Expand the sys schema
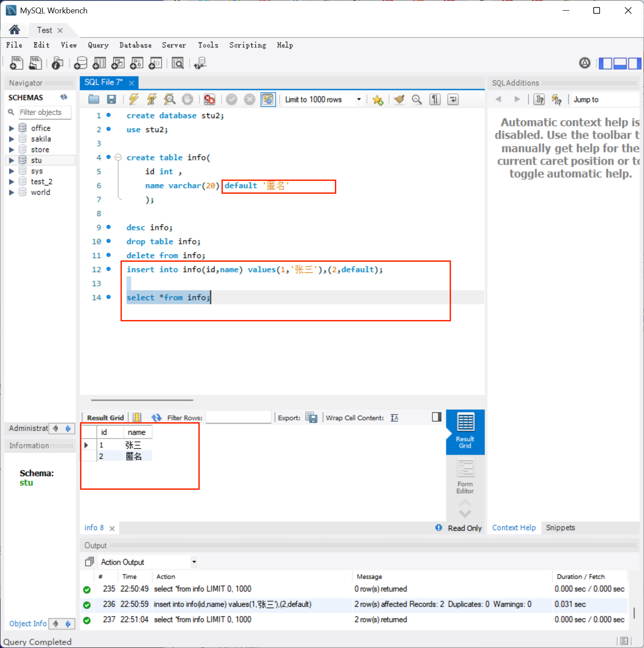Image resolution: width=644 pixels, height=648 pixels. tap(12, 171)
